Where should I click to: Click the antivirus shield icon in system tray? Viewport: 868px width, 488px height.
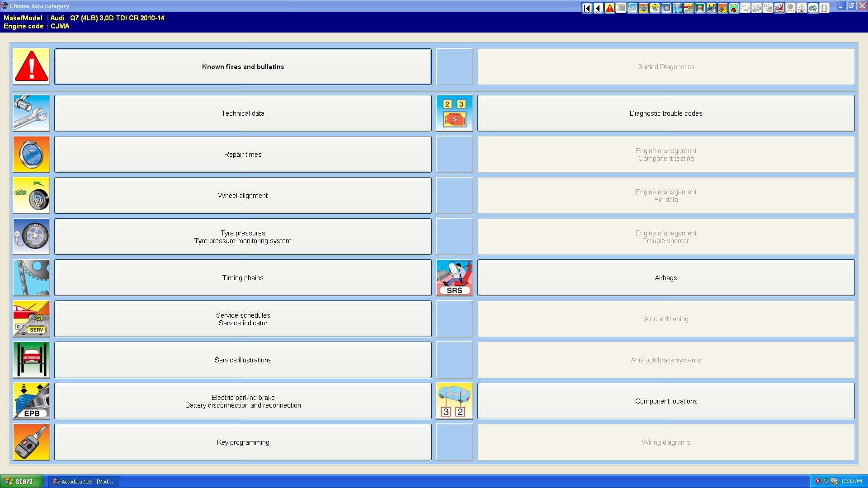pos(818,481)
